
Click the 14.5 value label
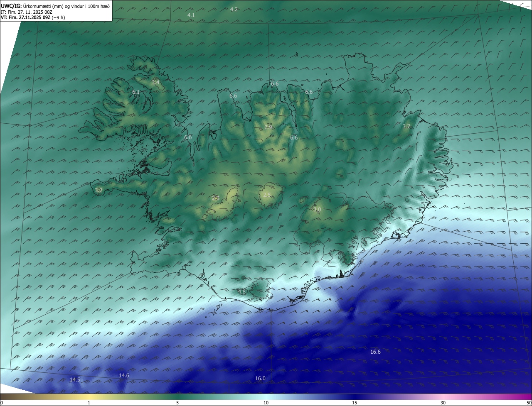75,379
